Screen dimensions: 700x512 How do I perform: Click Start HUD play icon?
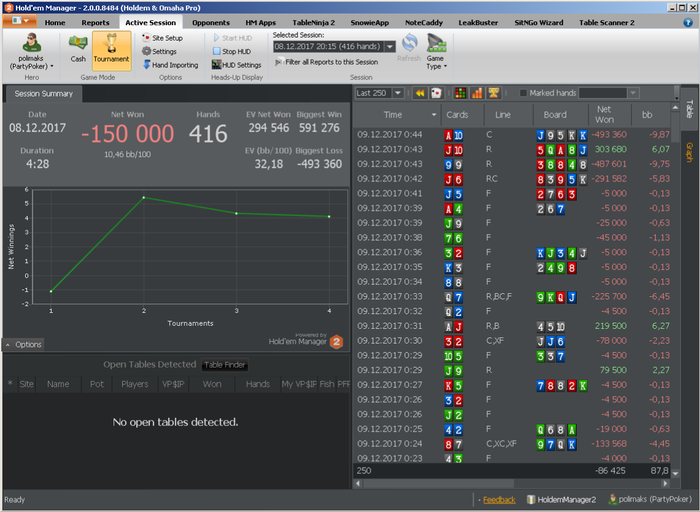tap(217, 38)
